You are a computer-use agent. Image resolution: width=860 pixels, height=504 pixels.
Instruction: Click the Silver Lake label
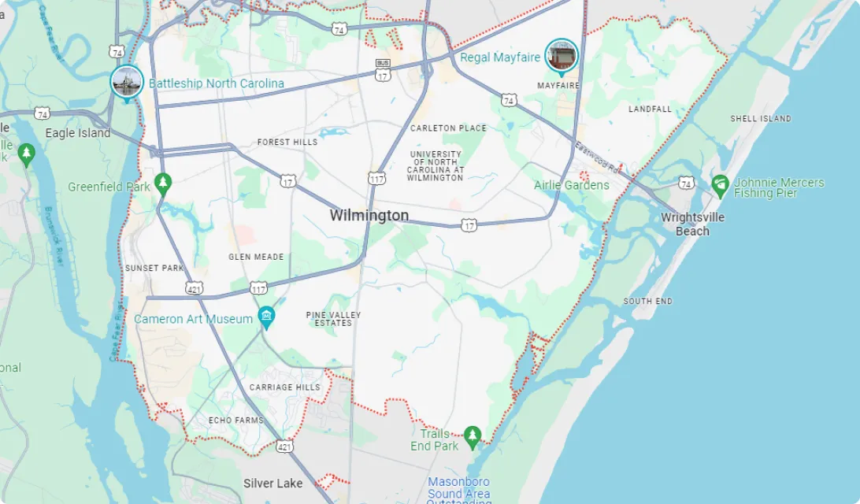[x=273, y=484]
